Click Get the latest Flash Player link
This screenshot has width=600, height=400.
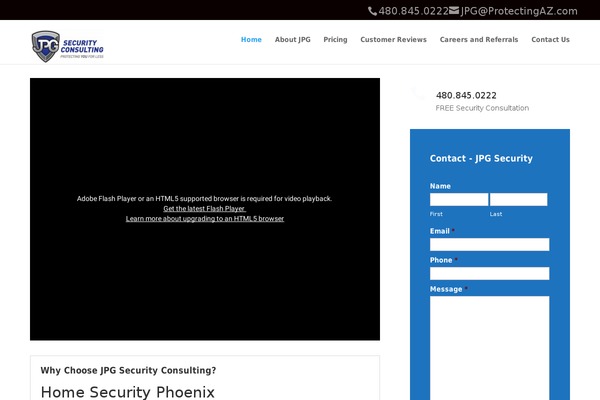(x=204, y=209)
